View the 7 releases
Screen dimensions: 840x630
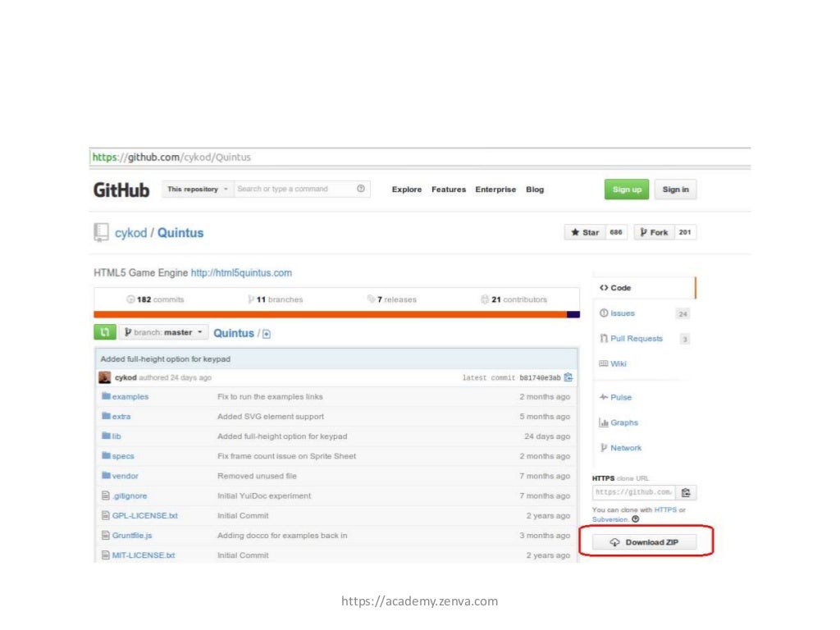391,299
